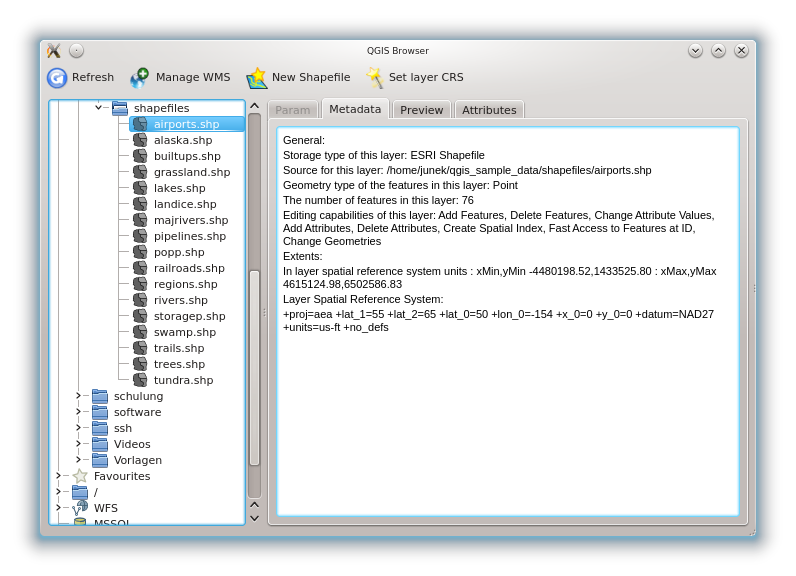Expand the software folder
The width and height of the screenshot is (796, 576).
(x=78, y=412)
